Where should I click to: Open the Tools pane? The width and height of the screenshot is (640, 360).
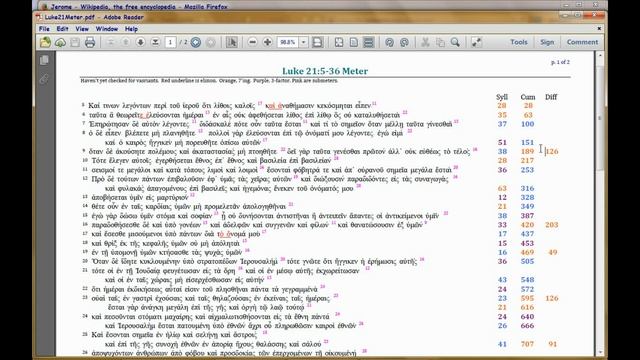518,42
